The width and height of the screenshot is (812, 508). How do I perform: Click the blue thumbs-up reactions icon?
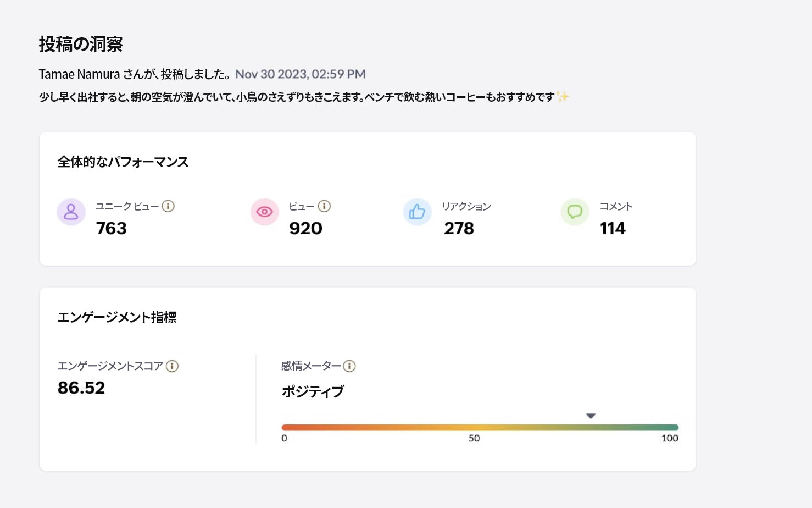tap(417, 212)
